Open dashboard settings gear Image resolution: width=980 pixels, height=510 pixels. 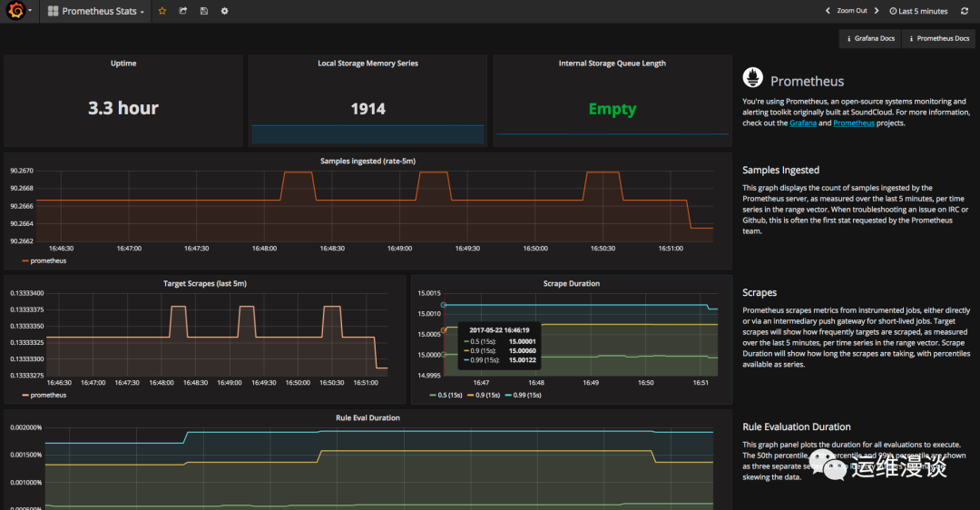point(224,11)
